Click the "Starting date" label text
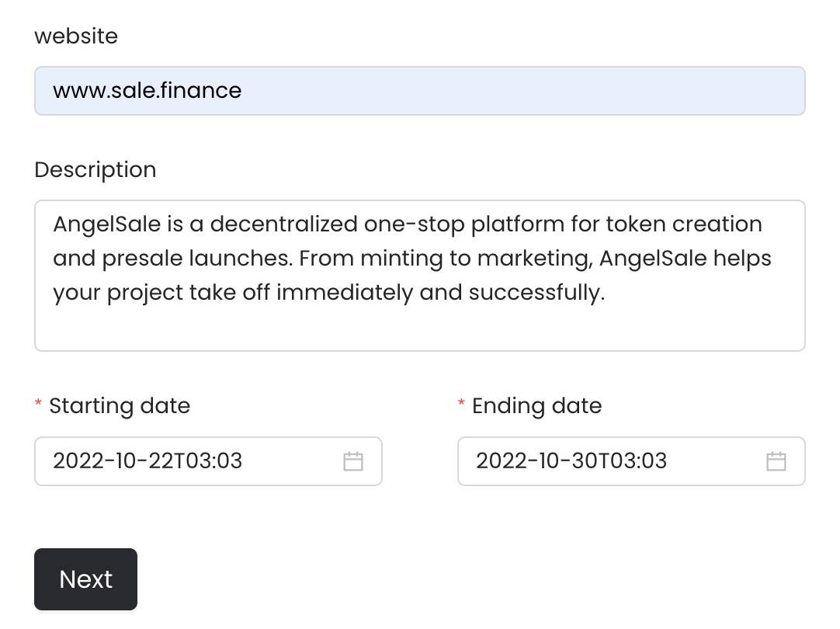Viewport: 840px width, 629px height. pos(120,405)
